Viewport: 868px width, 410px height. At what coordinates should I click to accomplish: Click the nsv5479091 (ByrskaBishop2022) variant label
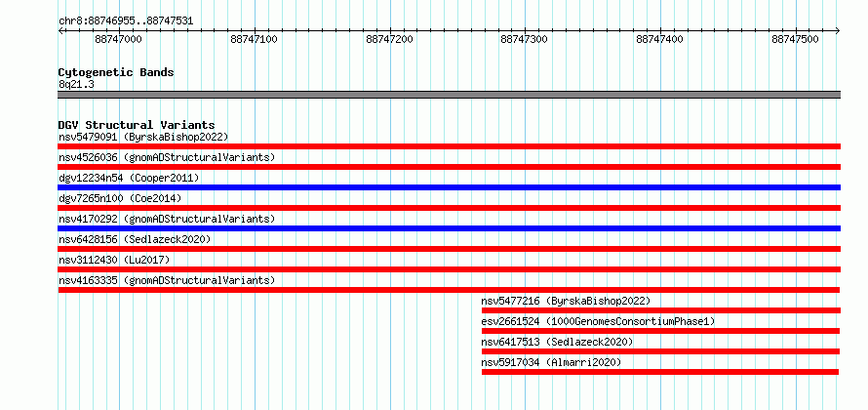(x=143, y=137)
